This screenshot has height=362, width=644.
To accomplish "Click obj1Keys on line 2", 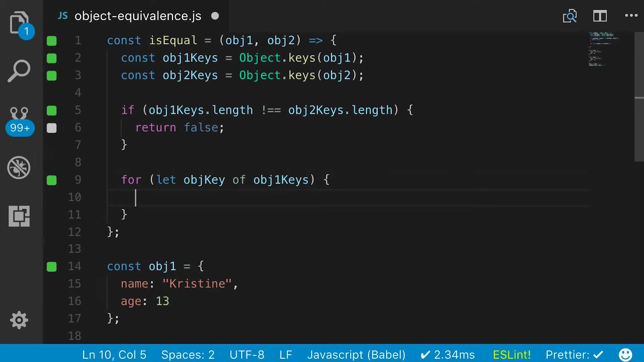I will click(190, 58).
